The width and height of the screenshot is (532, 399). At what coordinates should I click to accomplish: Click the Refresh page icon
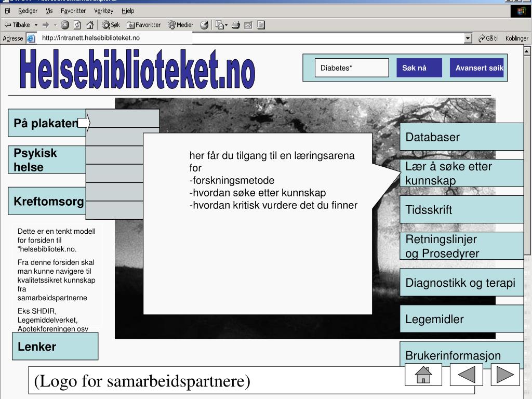77,25
